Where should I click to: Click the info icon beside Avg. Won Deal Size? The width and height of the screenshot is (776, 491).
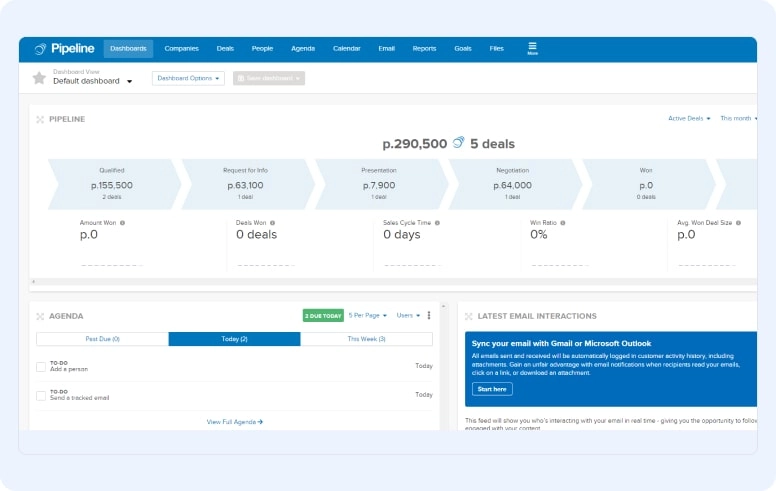(738, 223)
